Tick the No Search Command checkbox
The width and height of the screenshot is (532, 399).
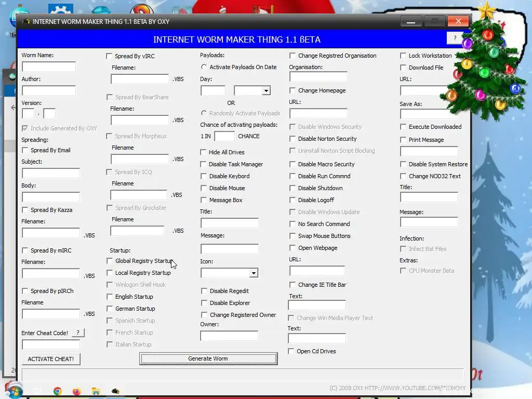coord(292,224)
